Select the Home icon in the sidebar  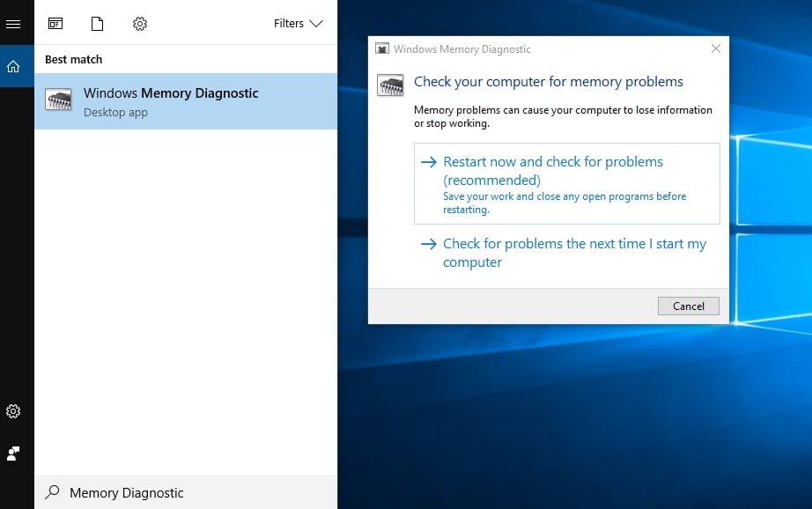click(13, 66)
